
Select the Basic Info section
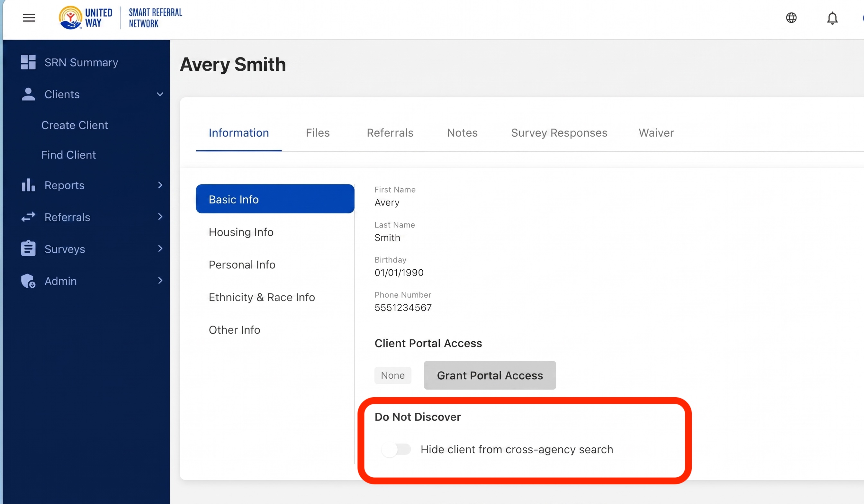tap(275, 199)
